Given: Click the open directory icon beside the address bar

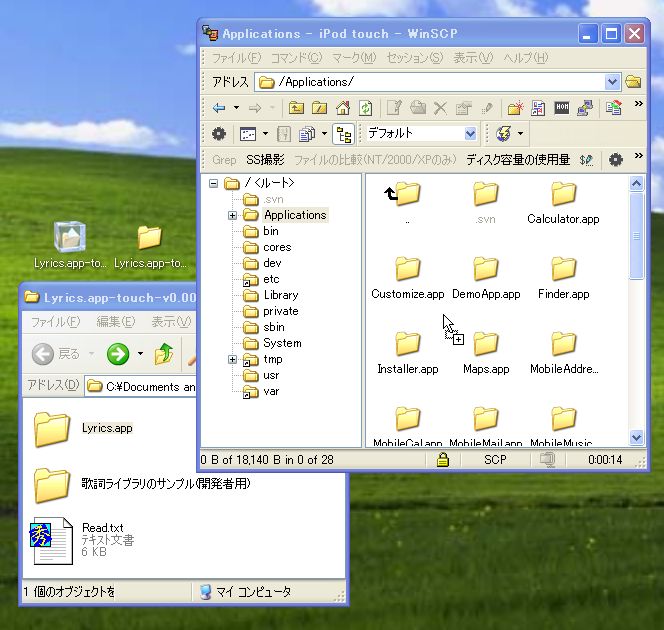Looking at the screenshot, I should [x=633, y=82].
